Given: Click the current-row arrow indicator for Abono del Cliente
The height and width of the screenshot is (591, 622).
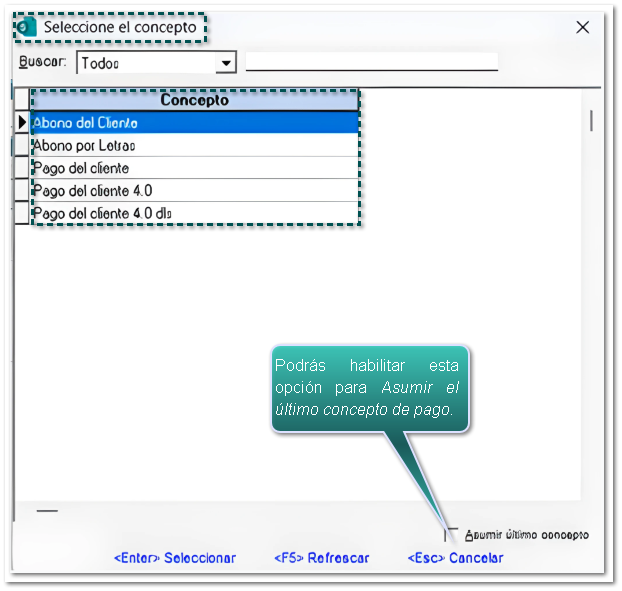Looking at the screenshot, I should [22, 123].
